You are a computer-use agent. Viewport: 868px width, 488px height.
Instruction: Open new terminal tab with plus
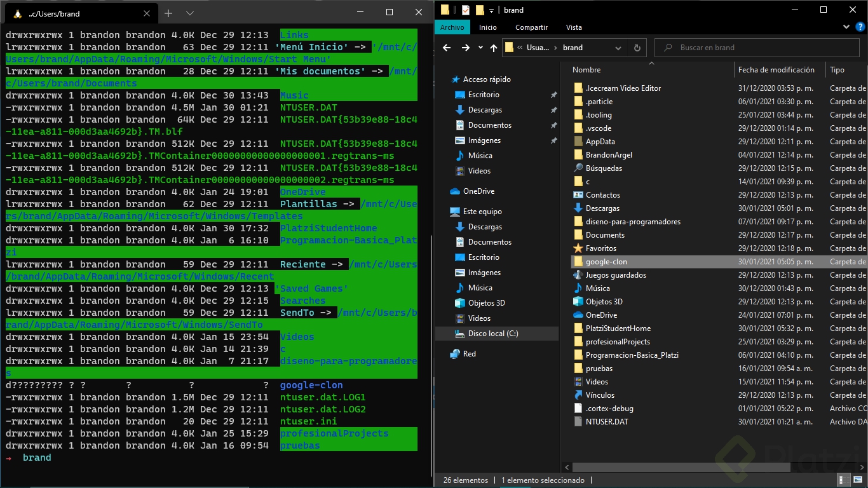tap(168, 13)
